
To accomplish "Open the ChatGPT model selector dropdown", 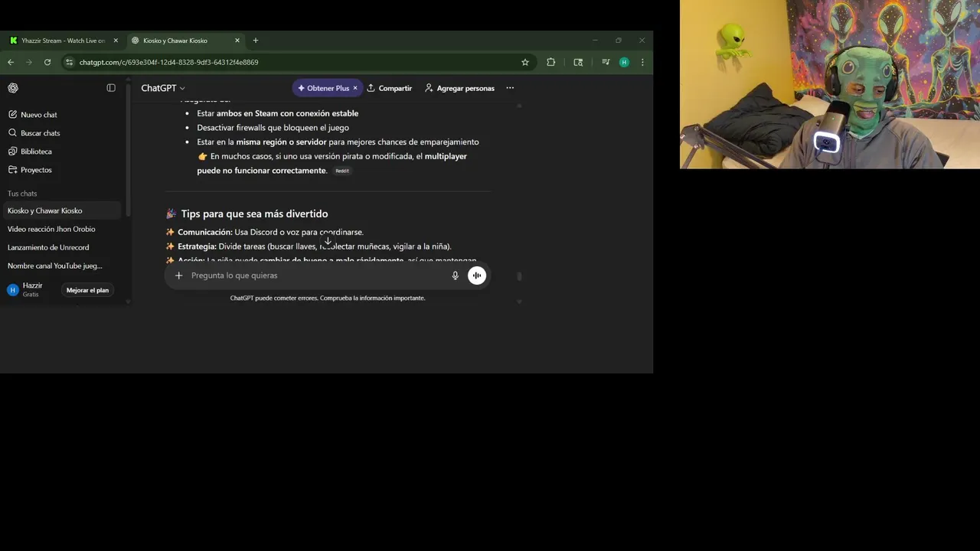I will click(x=162, y=88).
